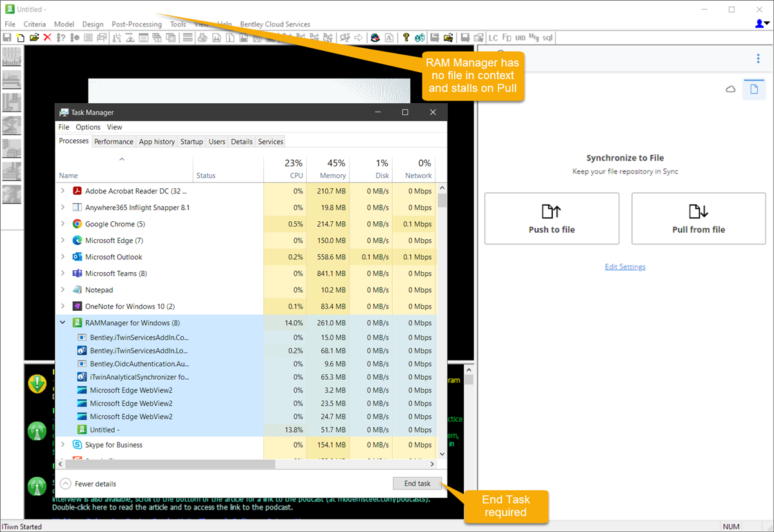Open a file using the yellow folder icon

(34, 37)
